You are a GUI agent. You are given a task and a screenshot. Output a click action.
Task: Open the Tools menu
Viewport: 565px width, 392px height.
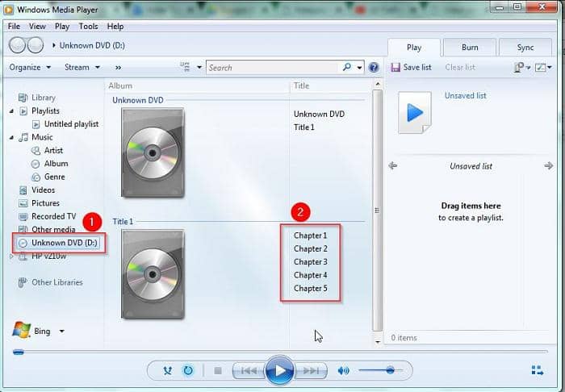pos(88,27)
